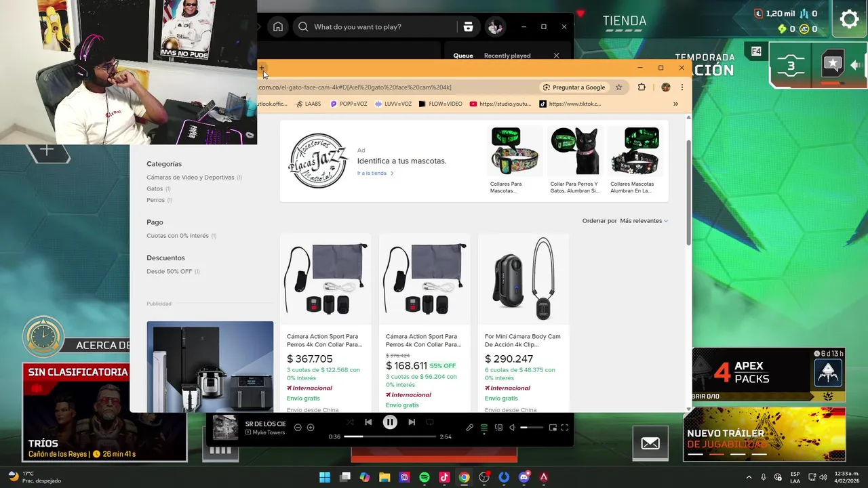The width and height of the screenshot is (868, 488).
Task: Select the 'Desde 50% OFF' discount filter
Action: click(170, 272)
